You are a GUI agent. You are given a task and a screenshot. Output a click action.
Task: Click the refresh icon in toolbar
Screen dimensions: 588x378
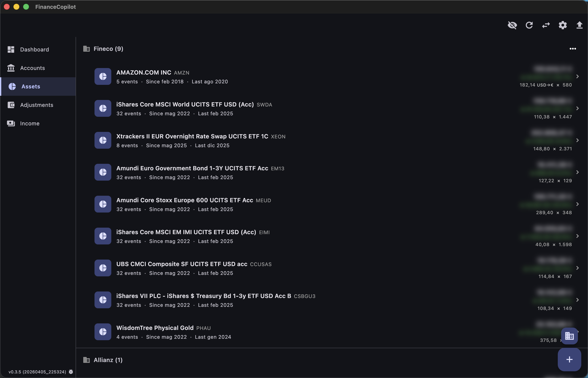(x=529, y=25)
